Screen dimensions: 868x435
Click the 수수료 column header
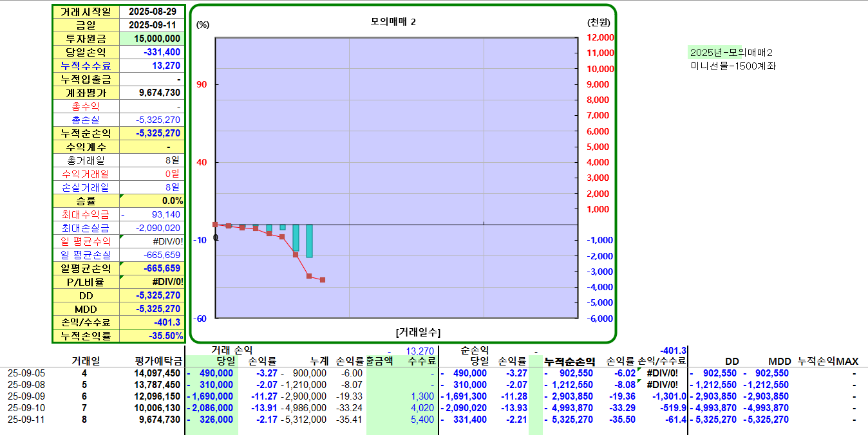[x=422, y=362]
